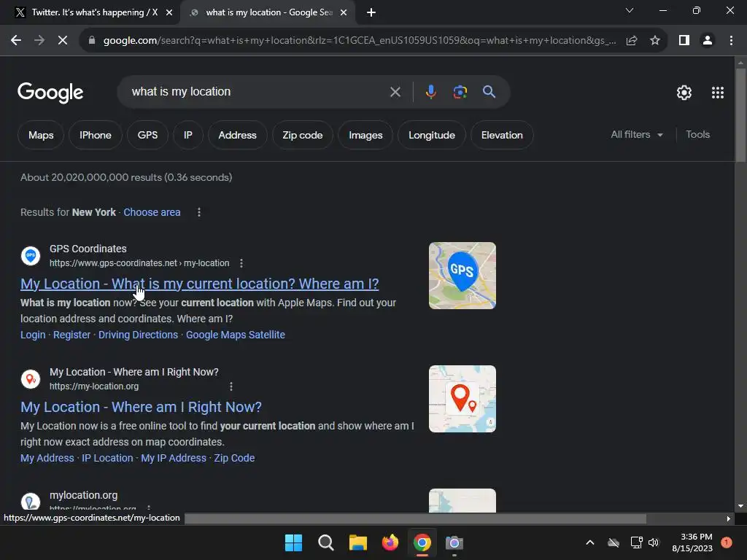Select the GPS filter chip
This screenshot has width=747, height=560.
[147, 135]
